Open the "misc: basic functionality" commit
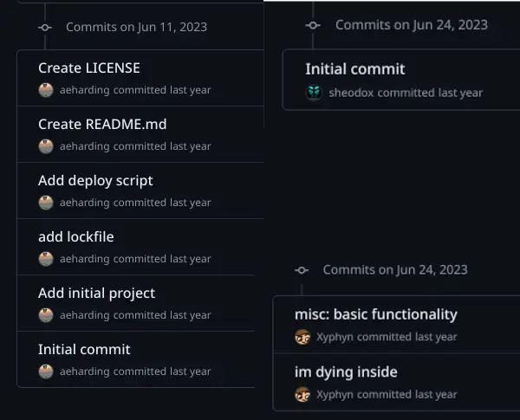Screen dimensions: 520x420 (375, 314)
